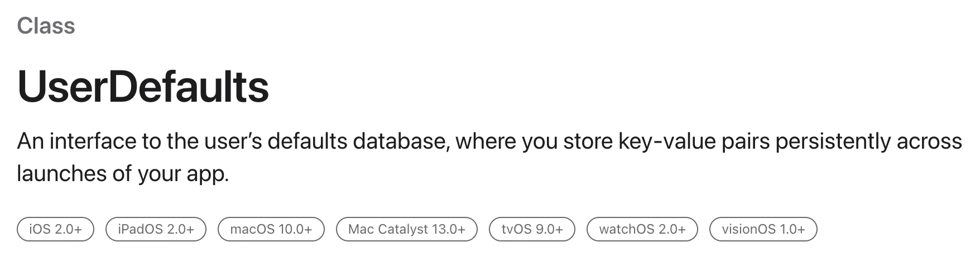Screen dimensions: 980x256
Task: Click the word "pairs" in the description
Action: click(746, 142)
